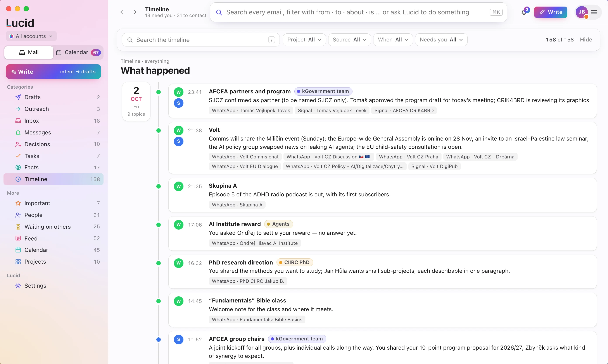
Task: Open People list in sidebar
Action: click(54, 215)
